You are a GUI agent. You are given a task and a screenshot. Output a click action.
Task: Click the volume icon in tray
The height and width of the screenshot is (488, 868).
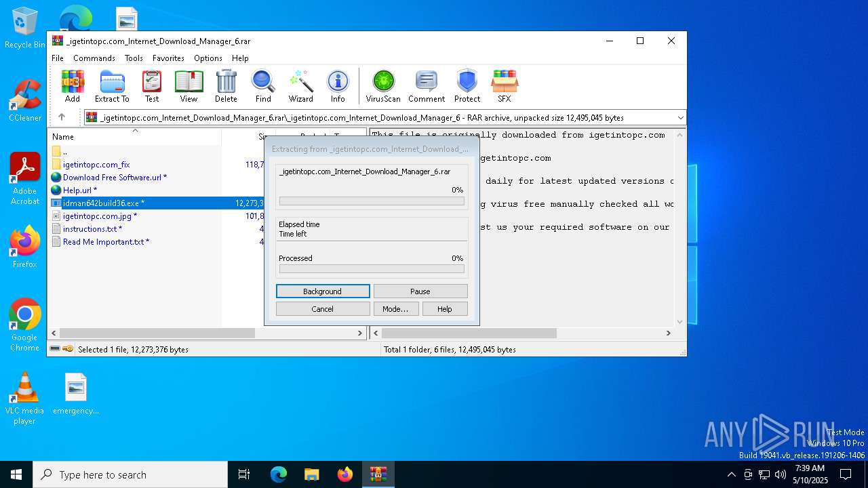[x=781, y=474]
